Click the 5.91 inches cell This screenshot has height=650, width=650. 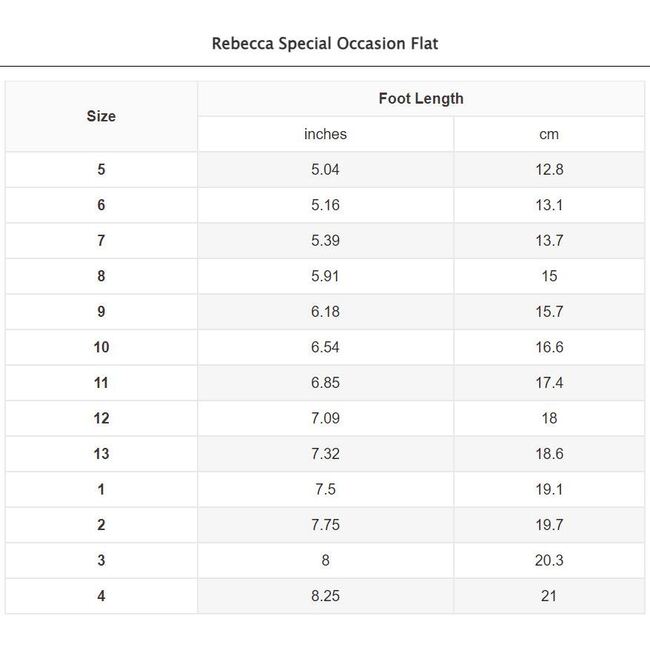325,276
